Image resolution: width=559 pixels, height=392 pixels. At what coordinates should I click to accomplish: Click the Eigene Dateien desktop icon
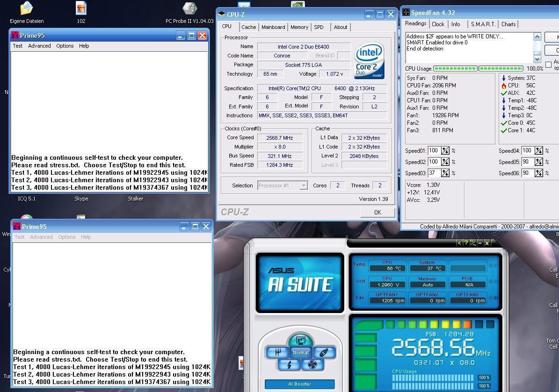point(27,13)
